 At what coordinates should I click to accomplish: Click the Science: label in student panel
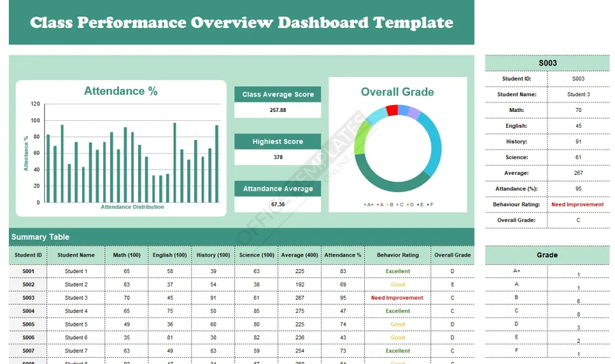517,157
